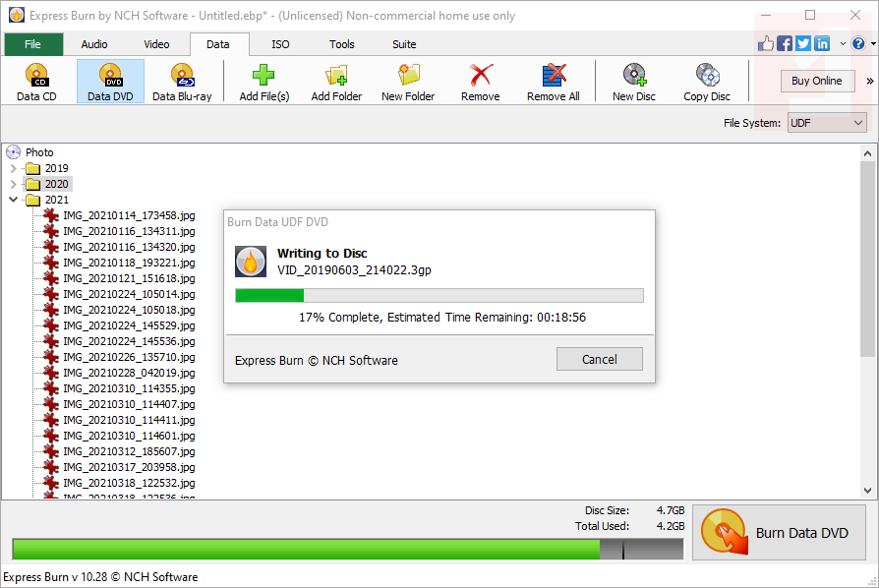
Task: Switch to the Data tab
Action: click(218, 44)
